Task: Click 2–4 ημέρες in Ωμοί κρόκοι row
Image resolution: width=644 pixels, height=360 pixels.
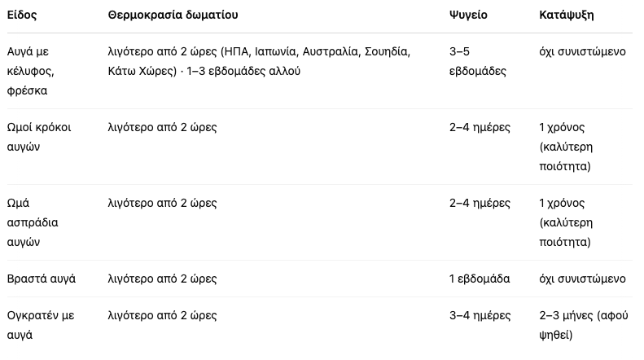Action: pos(480,127)
